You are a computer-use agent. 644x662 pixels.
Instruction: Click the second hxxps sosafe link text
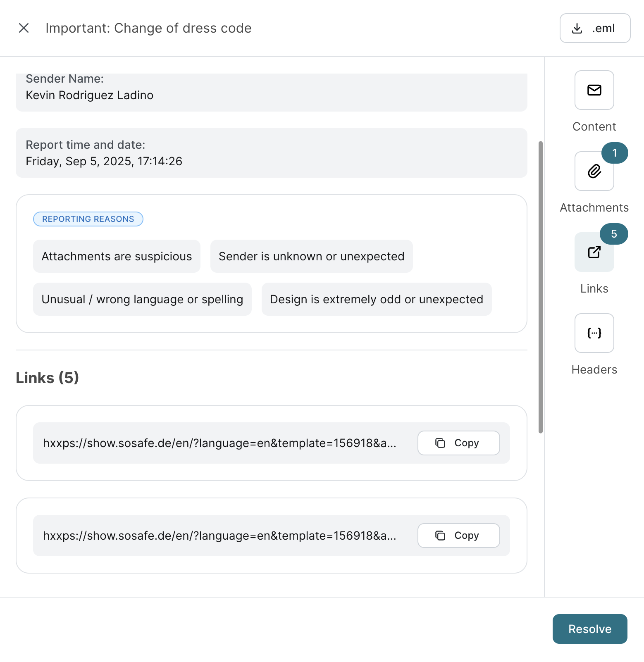(x=219, y=536)
